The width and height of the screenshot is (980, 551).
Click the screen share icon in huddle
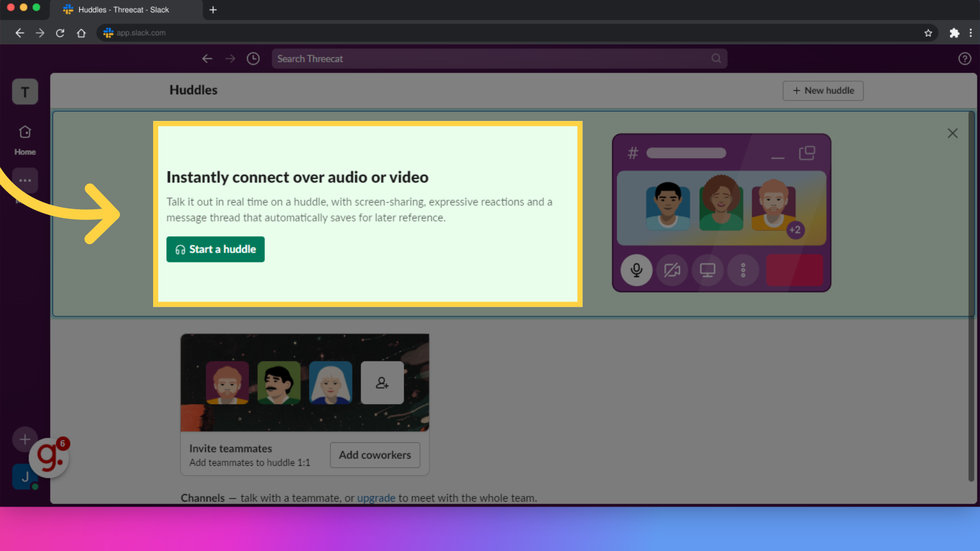707,270
